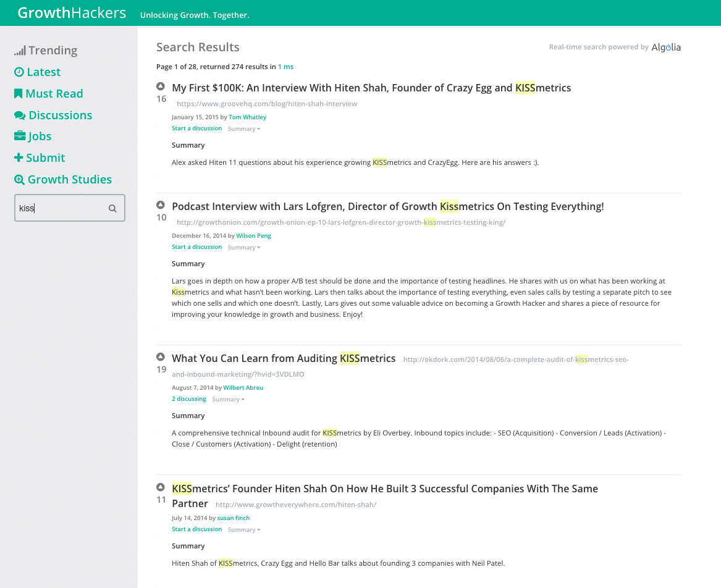
Task: Open the growthonion.com podcast URL
Action: (x=341, y=222)
